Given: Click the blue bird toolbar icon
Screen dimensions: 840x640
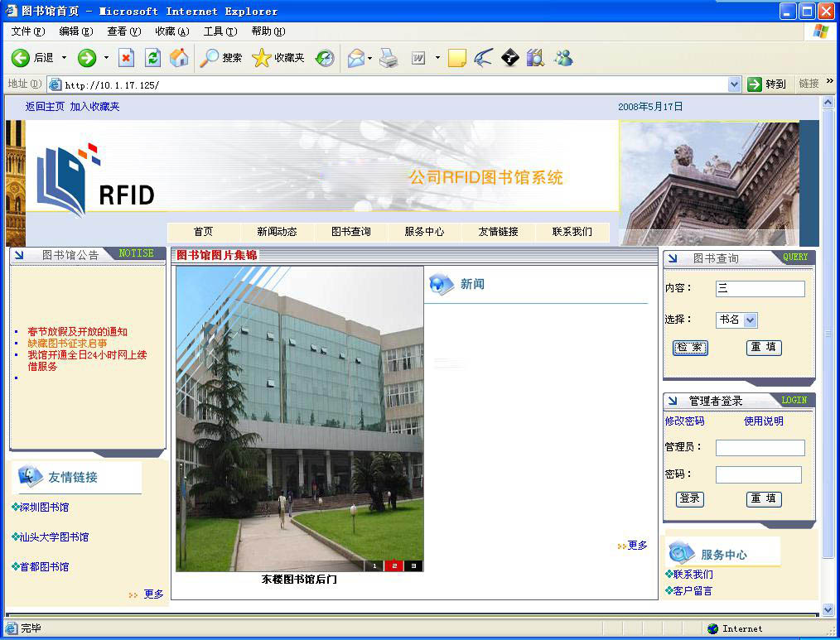Looking at the screenshot, I should (x=483, y=58).
